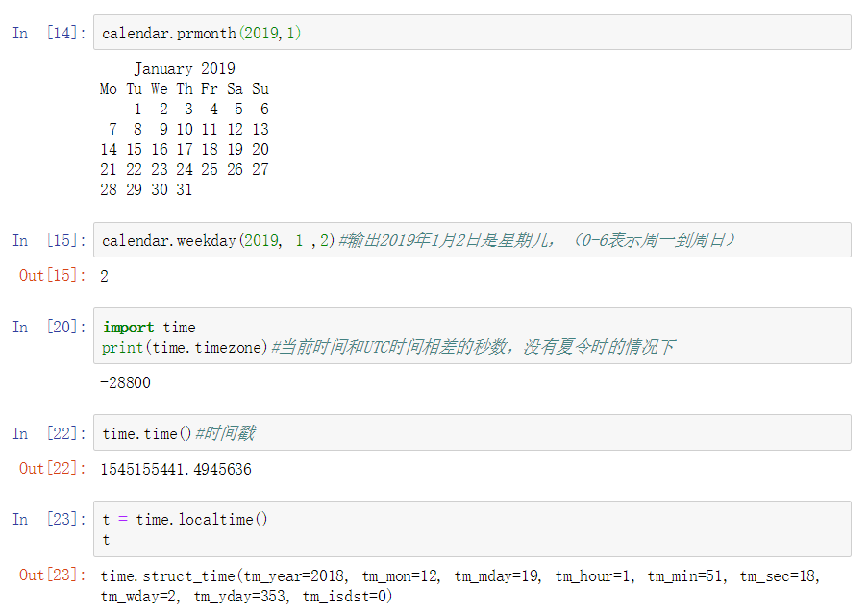
Task: Place cursor on the 'import time' line
Action: pos(149,328)
